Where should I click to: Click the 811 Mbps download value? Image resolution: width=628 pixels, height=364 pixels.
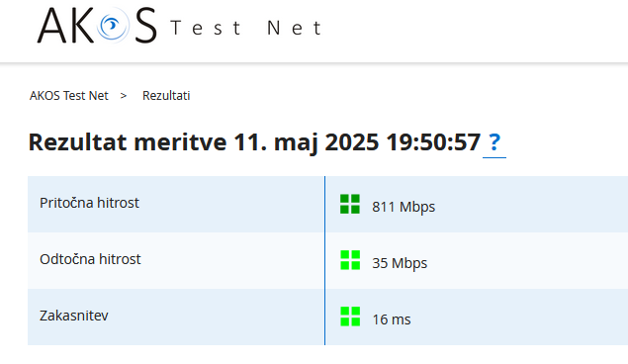click(x=404, y=207)
